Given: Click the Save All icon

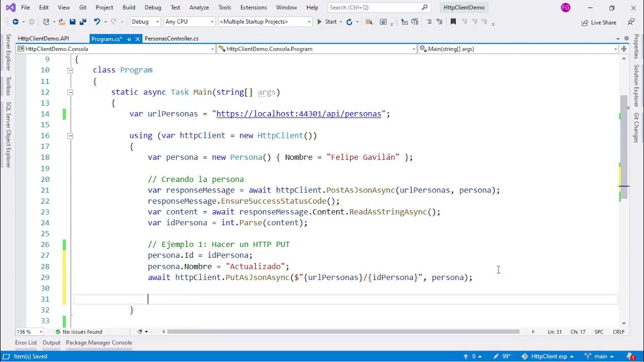Looking at the screenshot, I should tap(83, 22).
